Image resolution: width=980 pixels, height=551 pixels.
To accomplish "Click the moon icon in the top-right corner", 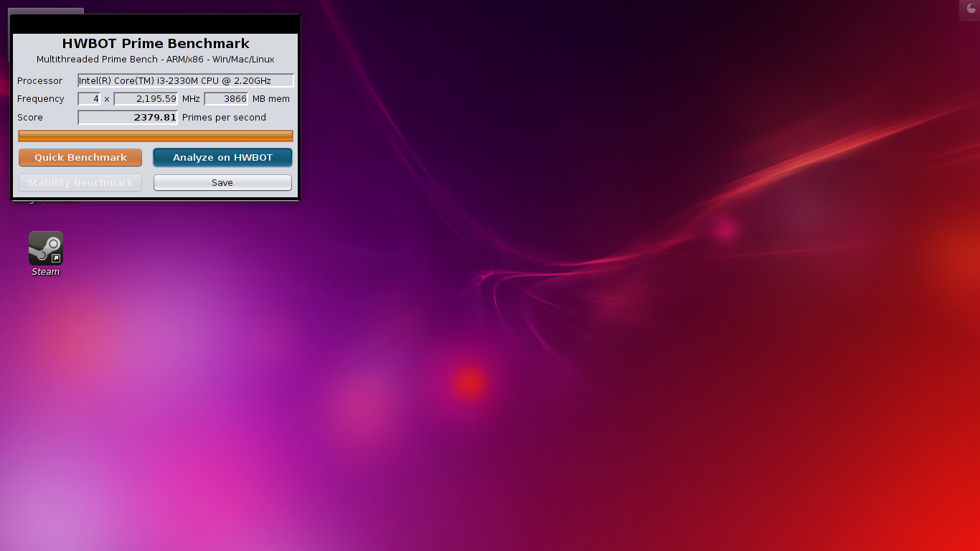I will tap(971, 9).
